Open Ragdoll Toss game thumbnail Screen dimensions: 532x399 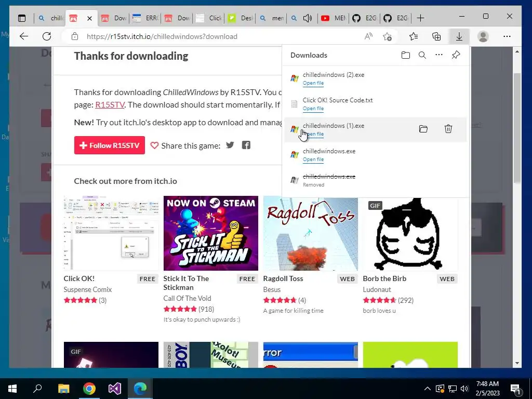pyautogui.click(x=311, y=233)
